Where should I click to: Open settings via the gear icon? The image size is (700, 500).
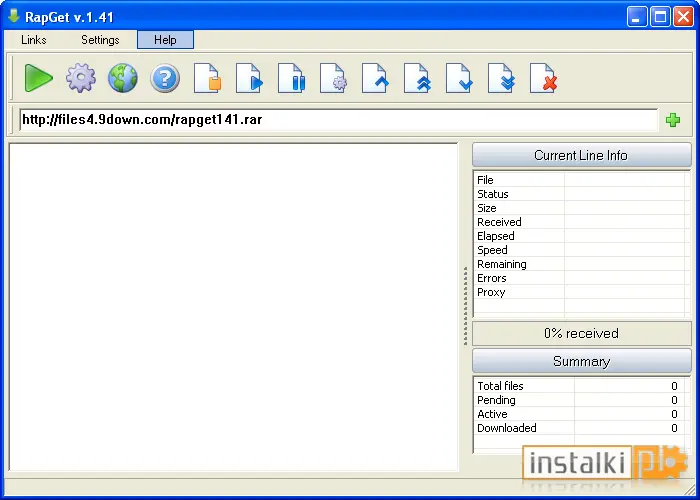(x=80, y=78)
